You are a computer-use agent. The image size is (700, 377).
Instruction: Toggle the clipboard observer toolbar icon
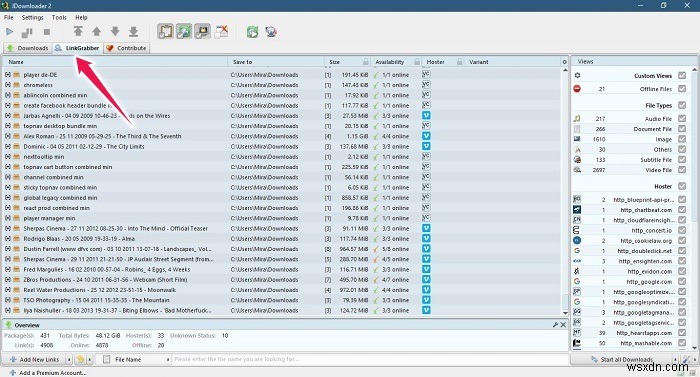pyautogui.click(x=165, y=32)
